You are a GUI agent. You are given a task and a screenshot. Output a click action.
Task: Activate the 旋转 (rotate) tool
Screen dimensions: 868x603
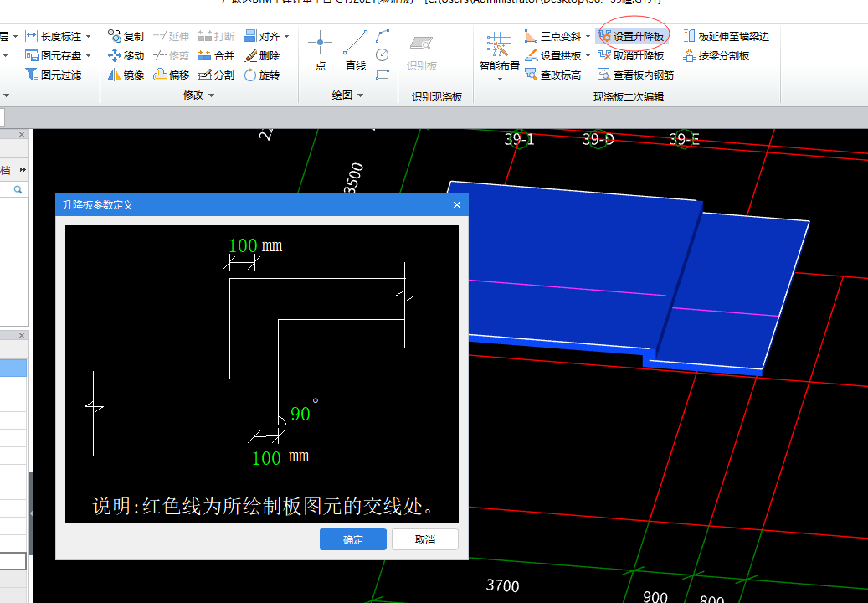(262, 75)
